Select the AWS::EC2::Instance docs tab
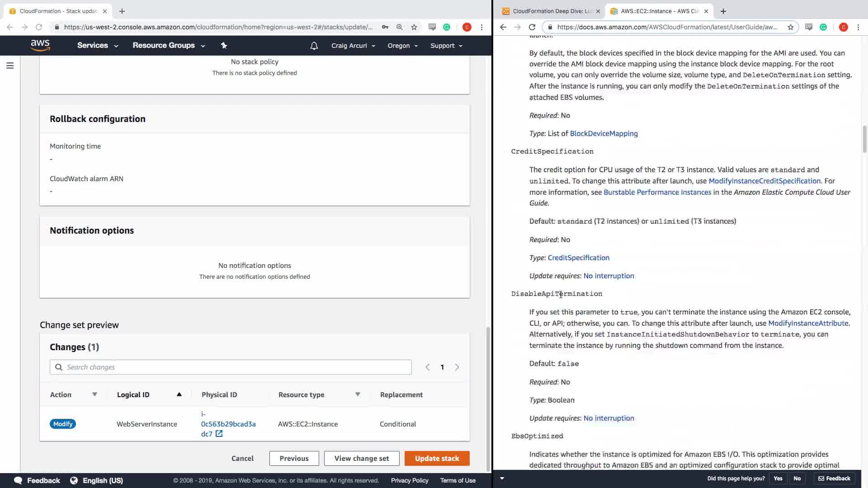This screenshot has height=488, width=868. (659, 11)
